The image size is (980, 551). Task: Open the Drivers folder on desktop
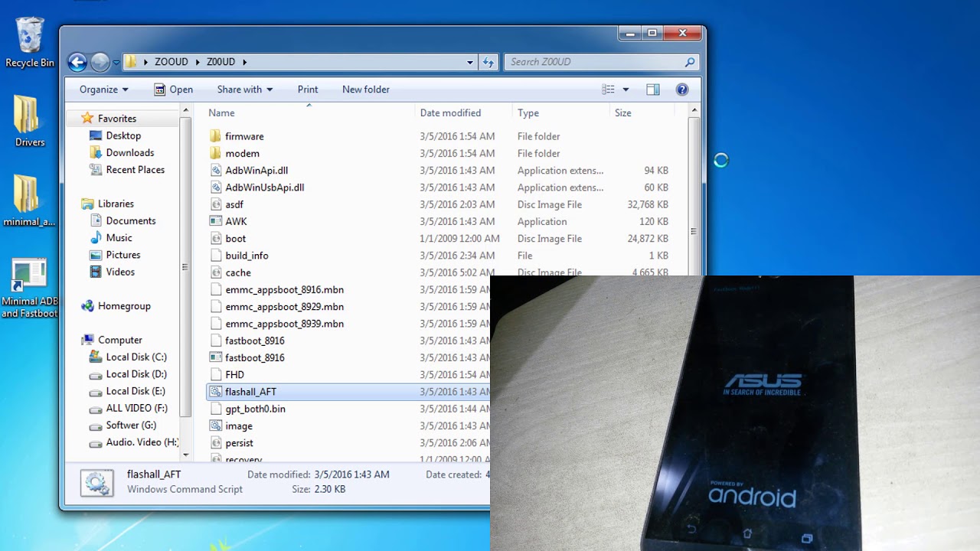[30, 121]
